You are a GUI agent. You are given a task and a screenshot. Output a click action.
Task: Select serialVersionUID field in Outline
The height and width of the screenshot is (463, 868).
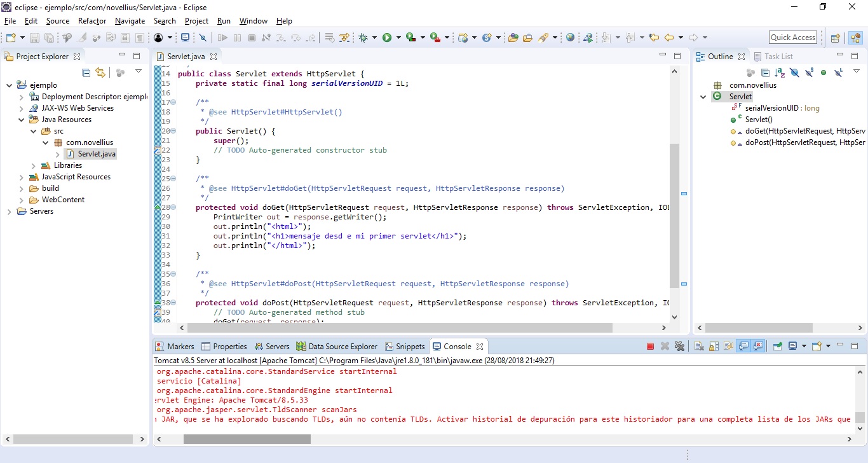click(x=777, y=108)
